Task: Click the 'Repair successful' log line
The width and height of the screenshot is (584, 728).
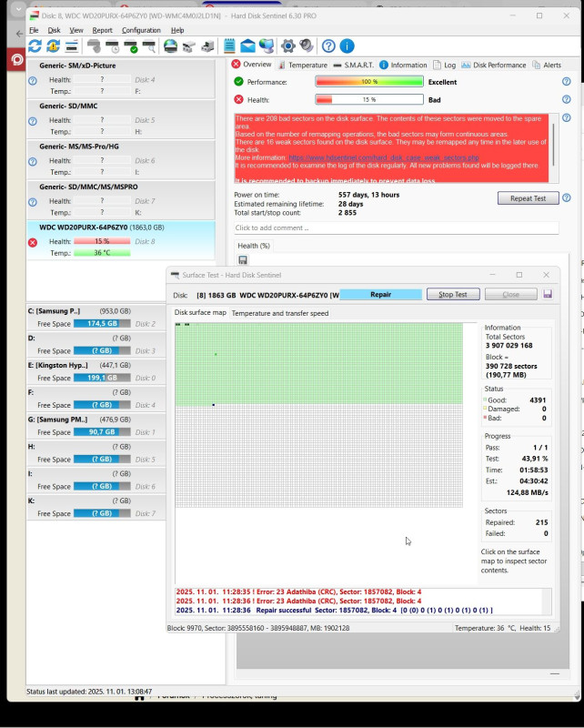Action: (334, 610)
